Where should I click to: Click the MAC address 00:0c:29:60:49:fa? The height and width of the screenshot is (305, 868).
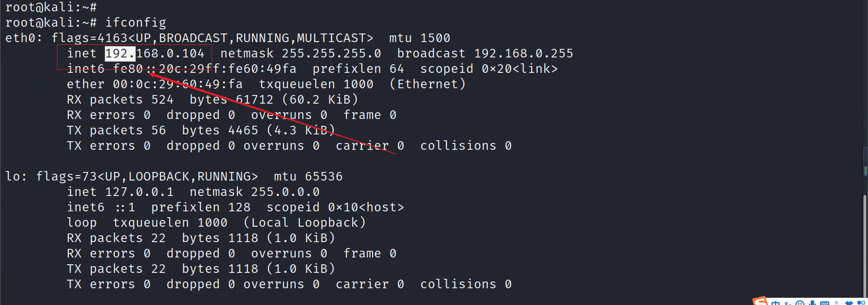(x=178, y=84)
